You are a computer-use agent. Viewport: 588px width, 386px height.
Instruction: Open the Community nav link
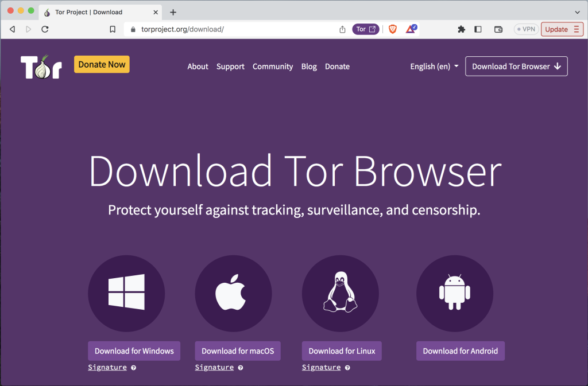[x=273, y=67]
